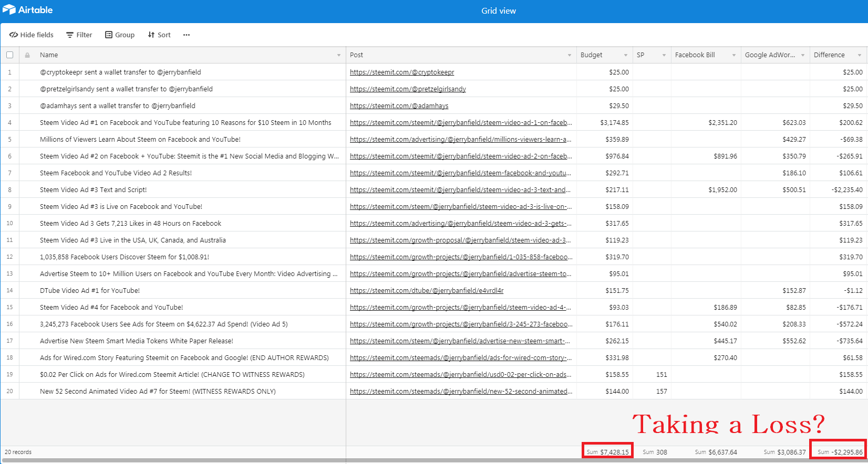Open the Hide fields option
The width and height of the screenshot is (868, 464).
[32, 35]
